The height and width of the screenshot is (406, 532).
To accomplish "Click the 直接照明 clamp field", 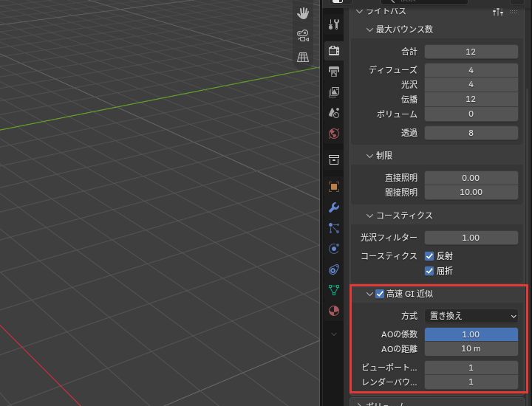I will point(471,178).
